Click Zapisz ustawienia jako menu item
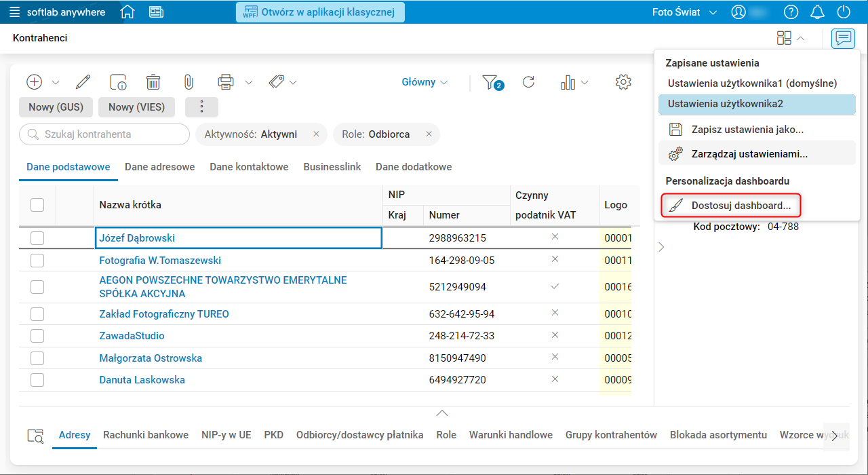868x475 pixels. tap(757, 130)
